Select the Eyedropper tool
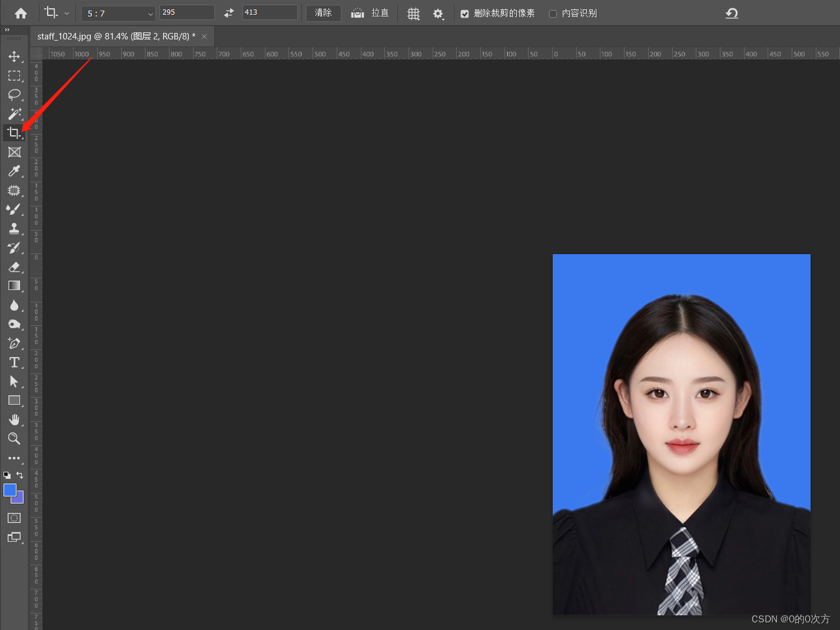This screenshot has width=840, height=630. [x=14, y=171]
